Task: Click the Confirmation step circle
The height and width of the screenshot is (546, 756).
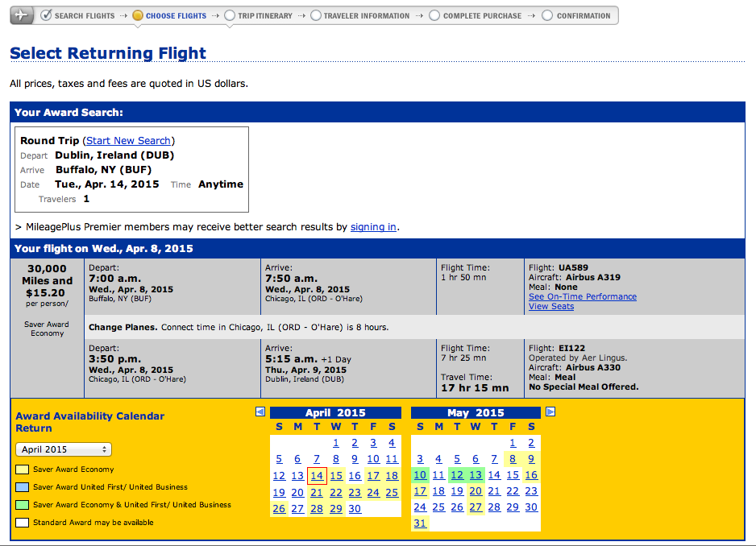Action: (x=548, y=15)
